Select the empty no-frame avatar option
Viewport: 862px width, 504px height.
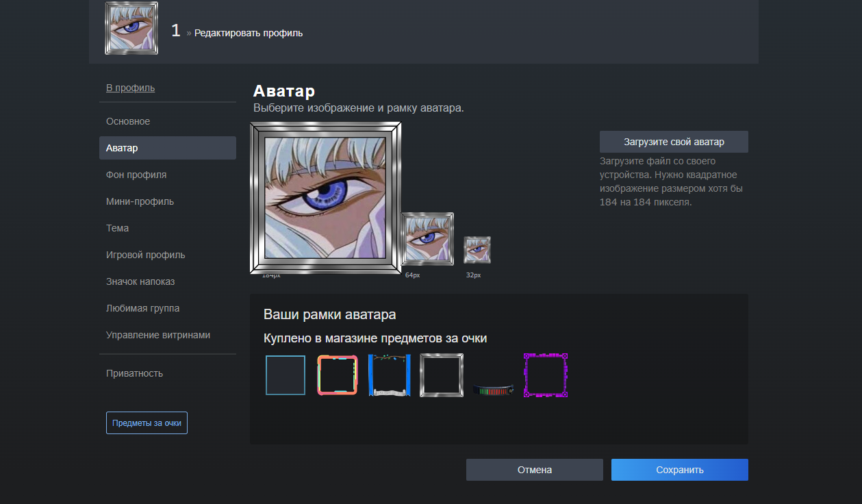coord(286,375)
